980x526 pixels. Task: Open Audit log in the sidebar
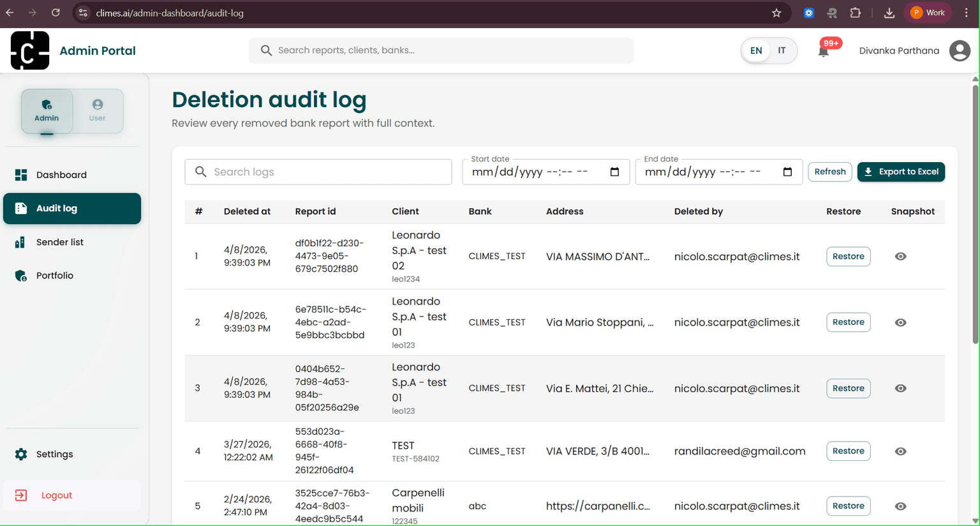point(72,208)
